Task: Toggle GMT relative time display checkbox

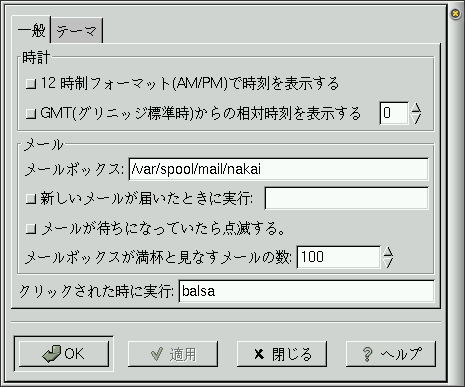Action: (x=31, y=114)
